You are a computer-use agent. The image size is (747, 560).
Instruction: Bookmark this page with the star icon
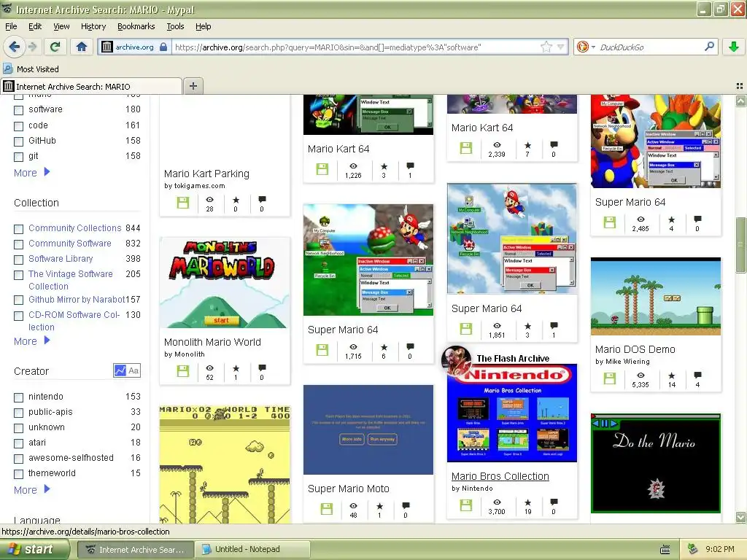546,47
